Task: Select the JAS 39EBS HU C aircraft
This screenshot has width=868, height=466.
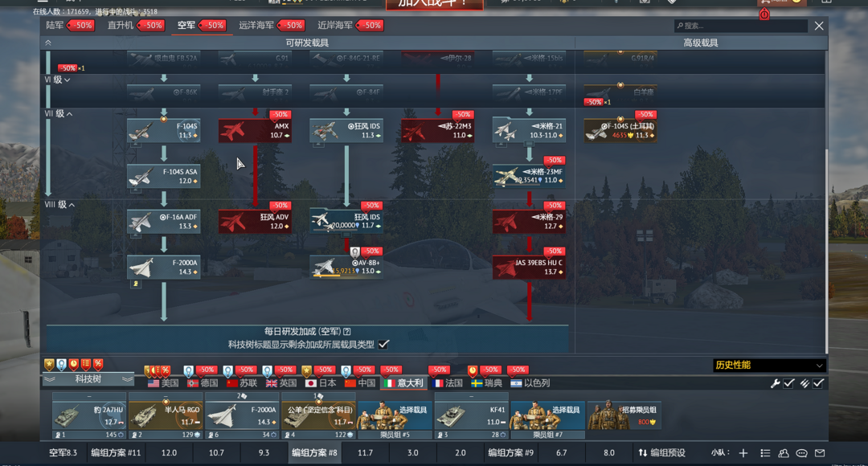Action: [x=529, y=267]
